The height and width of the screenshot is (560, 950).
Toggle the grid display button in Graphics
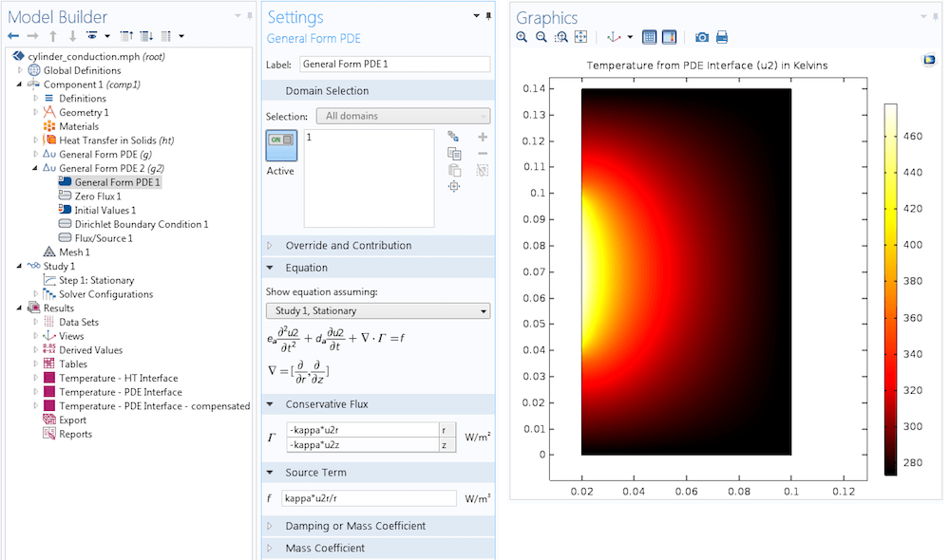point(649,38)
